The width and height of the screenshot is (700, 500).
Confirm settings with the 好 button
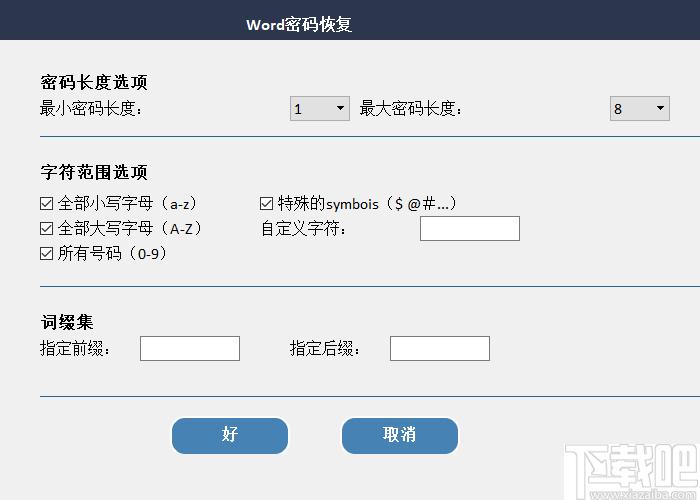230,436
